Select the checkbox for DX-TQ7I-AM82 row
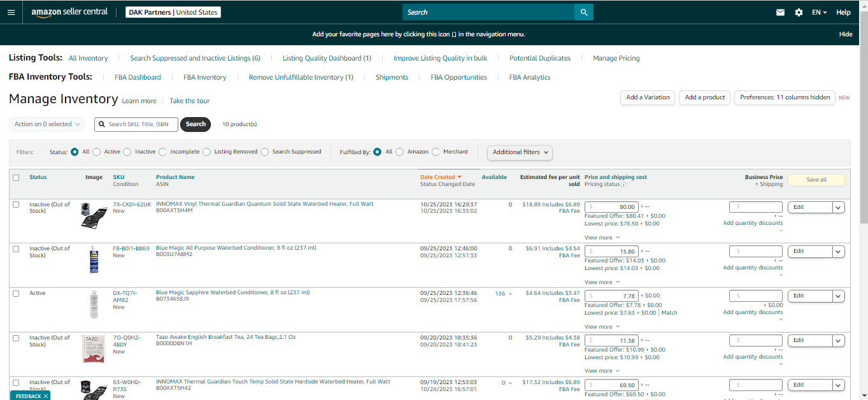 click(x=16, y=294)
